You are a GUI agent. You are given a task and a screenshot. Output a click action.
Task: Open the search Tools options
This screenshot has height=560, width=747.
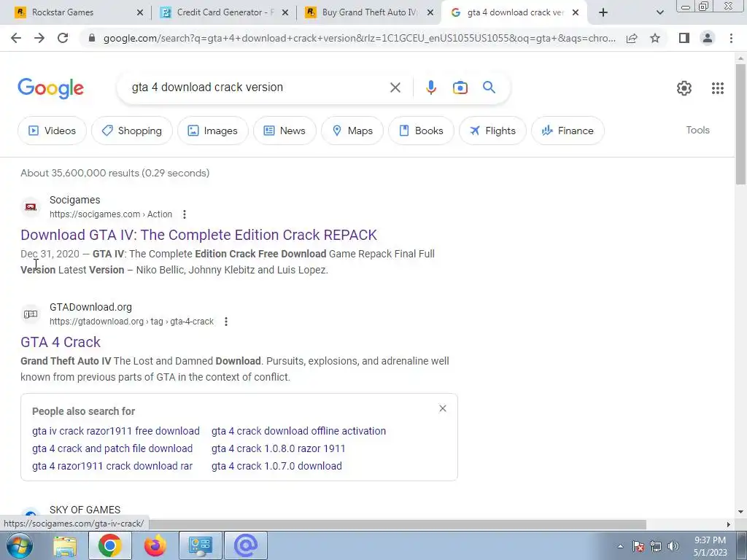[697, 130]
